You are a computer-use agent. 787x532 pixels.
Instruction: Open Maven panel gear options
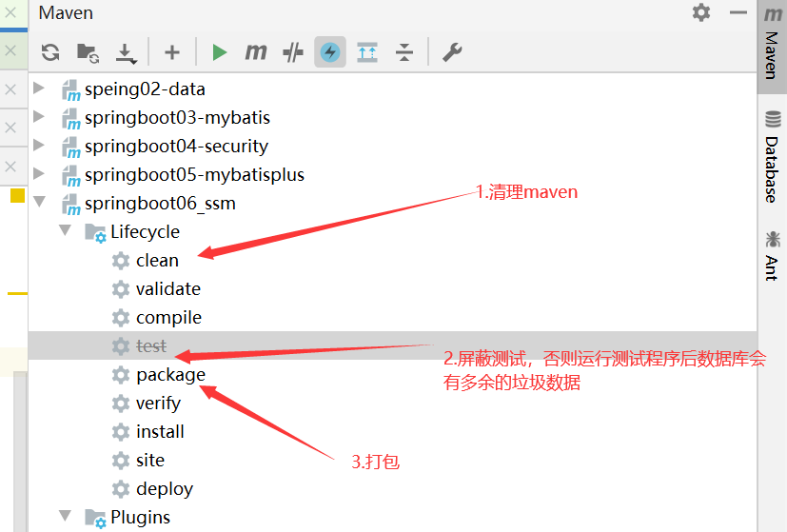tap(701, 12)
